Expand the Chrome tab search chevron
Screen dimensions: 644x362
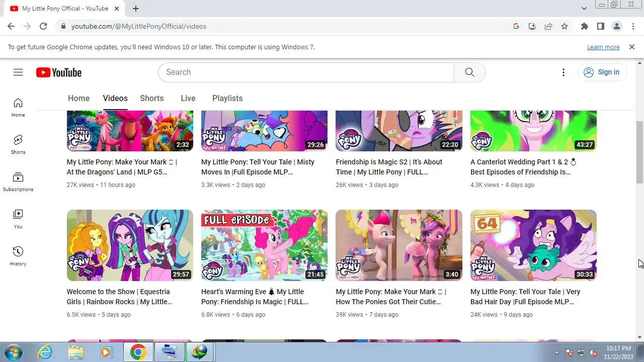click(584, 9)
